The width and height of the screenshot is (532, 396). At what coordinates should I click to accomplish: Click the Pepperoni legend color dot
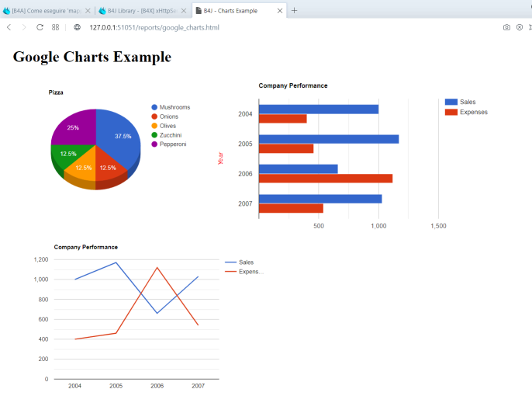click(154, 144)
